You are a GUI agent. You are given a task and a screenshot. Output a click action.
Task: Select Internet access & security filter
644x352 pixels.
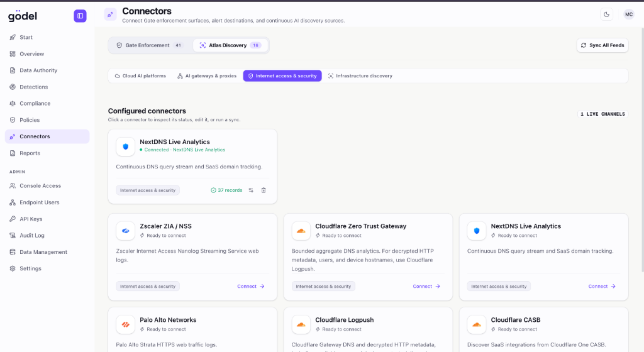[x=282, y=76]
